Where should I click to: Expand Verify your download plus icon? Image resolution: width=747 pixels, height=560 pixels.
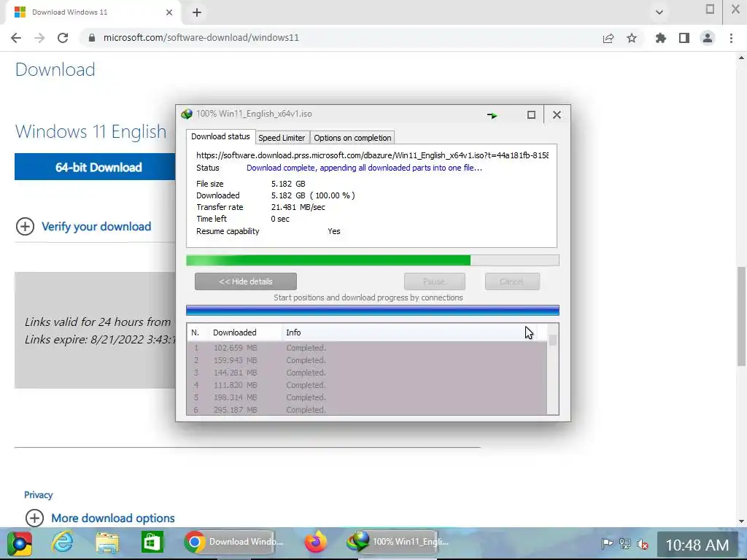(26, 226)
